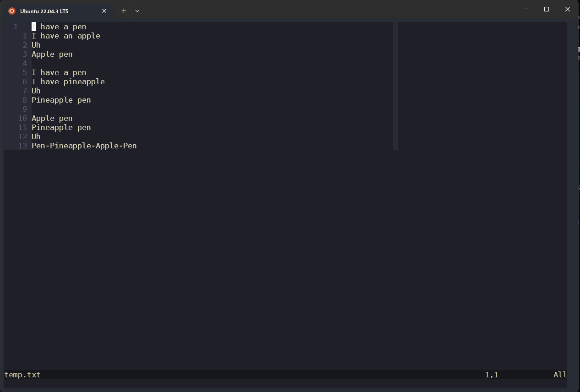The image size is (580, 392).
Task: Click the '1,1' cursor position indicator
Action: [492, 375]
